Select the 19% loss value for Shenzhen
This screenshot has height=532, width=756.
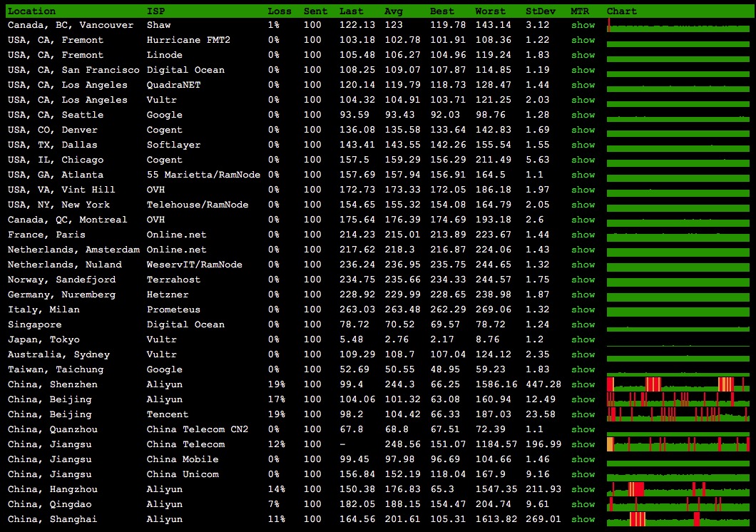click(x=277, y=384)
